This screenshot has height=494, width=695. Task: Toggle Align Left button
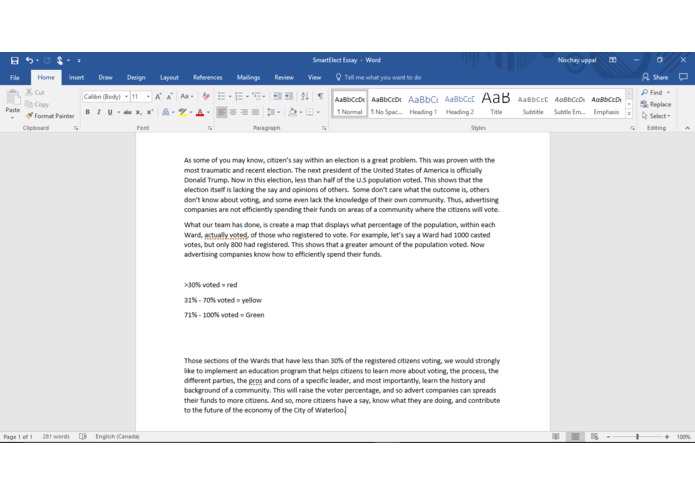click(222, 112)
